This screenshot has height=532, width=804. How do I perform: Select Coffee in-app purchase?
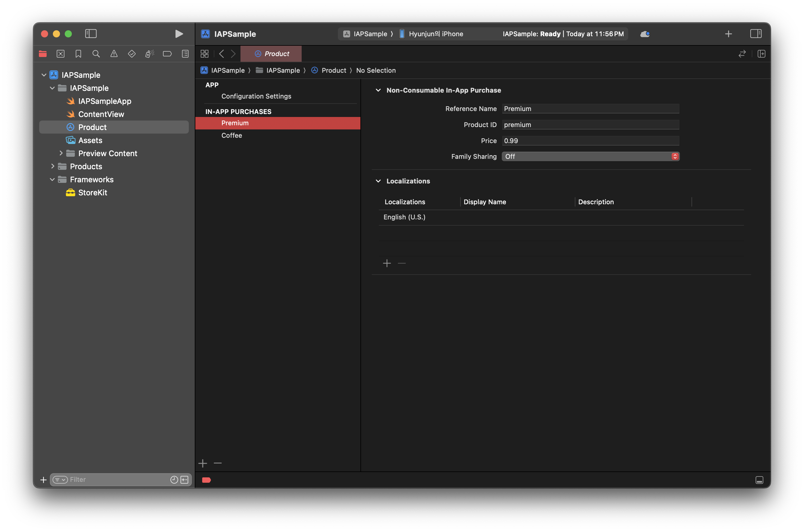point(232,135)
